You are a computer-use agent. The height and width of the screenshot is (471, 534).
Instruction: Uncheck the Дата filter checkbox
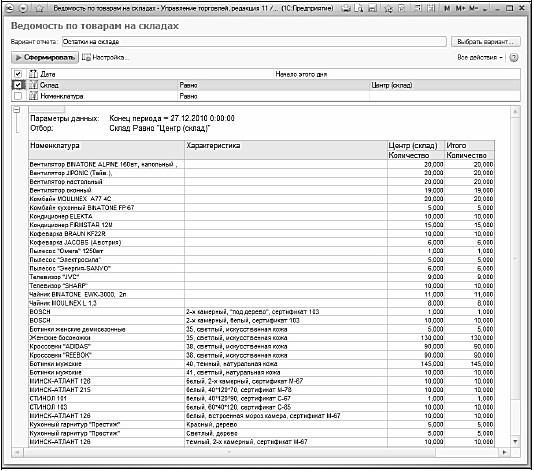pos(18,74)
